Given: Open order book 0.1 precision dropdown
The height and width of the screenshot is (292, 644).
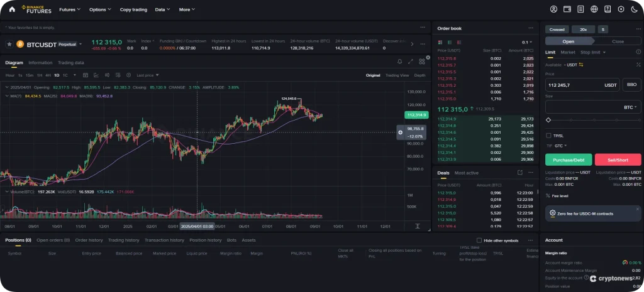Looking at the screenshot, I should pyautogui.click(x=526, y=41).
